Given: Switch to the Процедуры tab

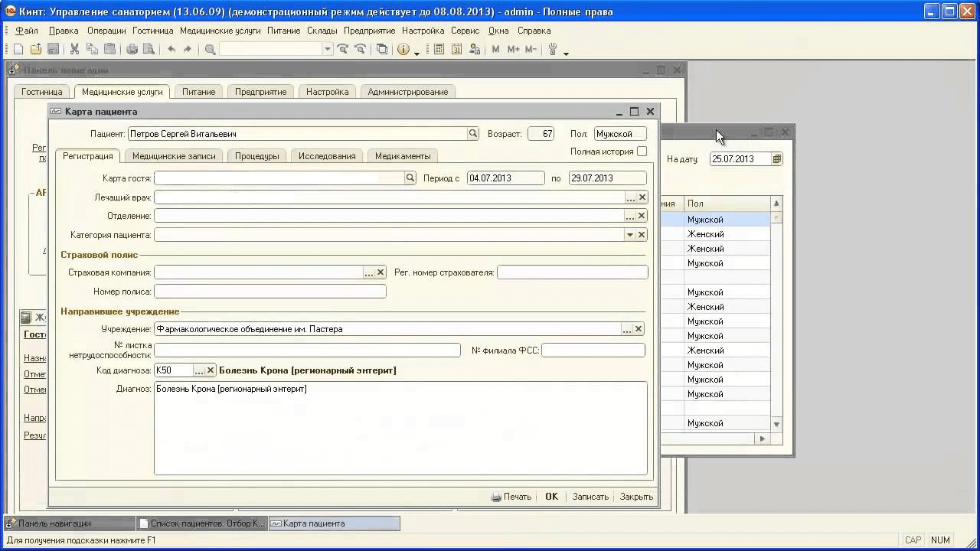Looking at the screenshot, I should pos(257,156).
